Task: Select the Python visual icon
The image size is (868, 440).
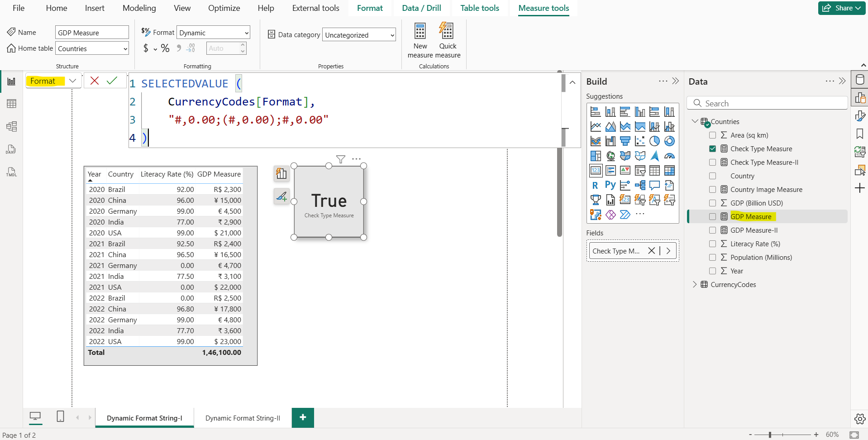Action: tap(610, 185)
